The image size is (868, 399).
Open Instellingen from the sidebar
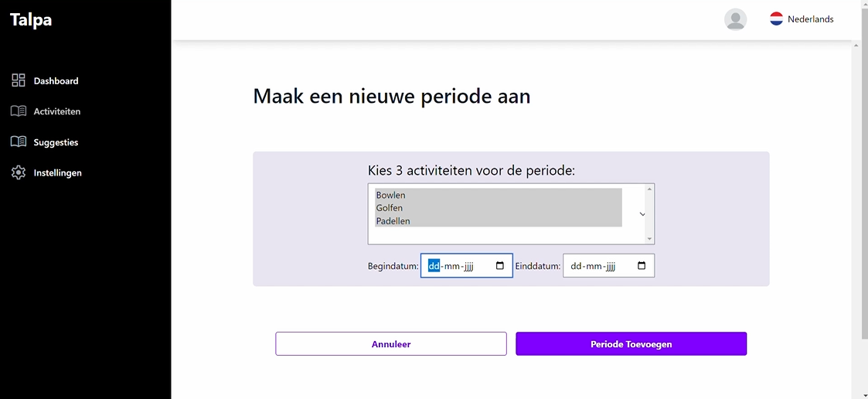pos(57,173)
